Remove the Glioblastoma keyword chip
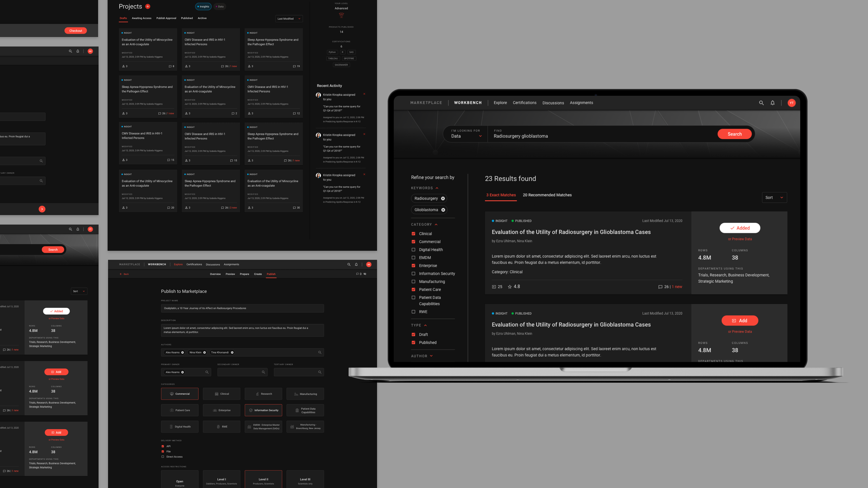 [x=443, y=210]
